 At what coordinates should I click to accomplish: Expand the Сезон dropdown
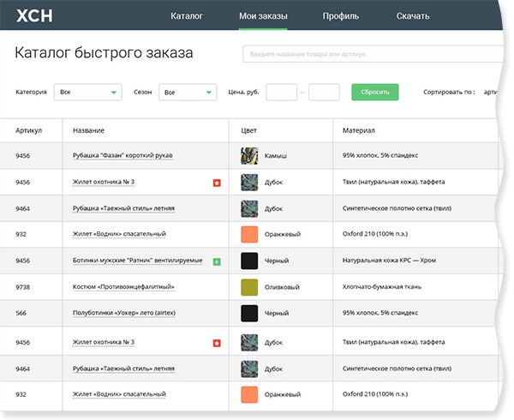tap(188, 92)
